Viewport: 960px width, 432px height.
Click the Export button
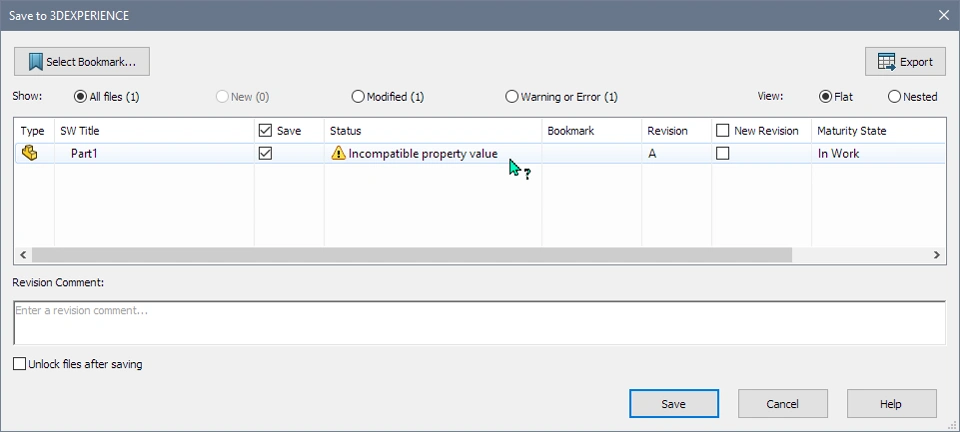coord(905,62)
